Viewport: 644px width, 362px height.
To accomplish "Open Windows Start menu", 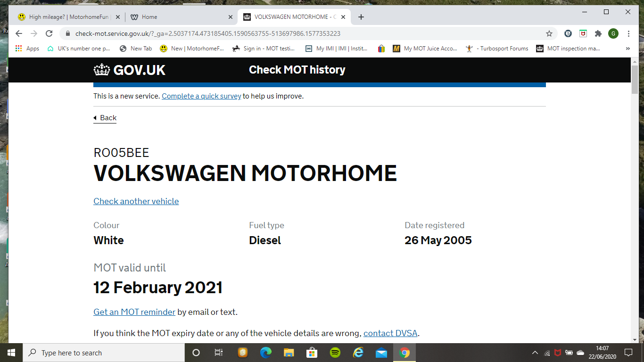I will 11,353.
